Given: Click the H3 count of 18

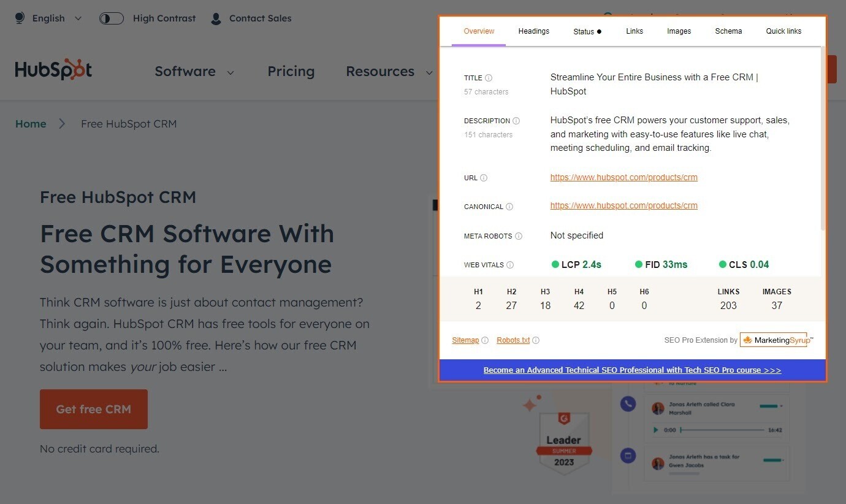Looking at the screenshot, I should [x=545, y=305].
